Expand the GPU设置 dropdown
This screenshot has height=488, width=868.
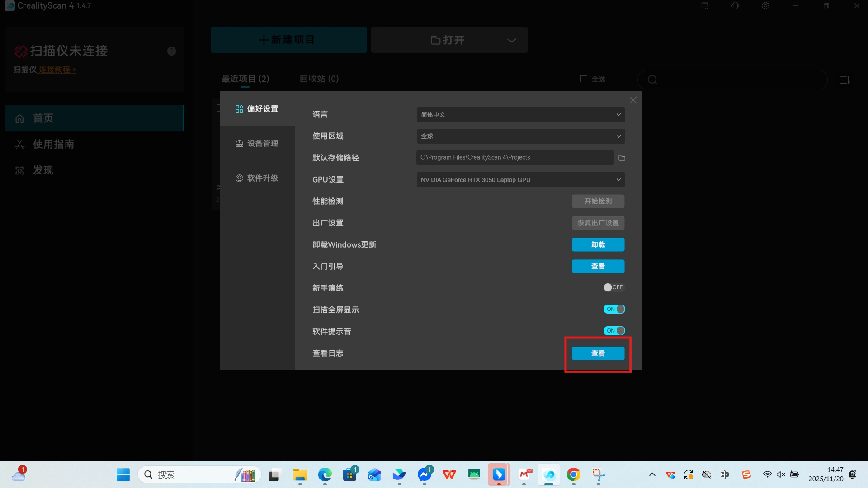click(520, 180)
